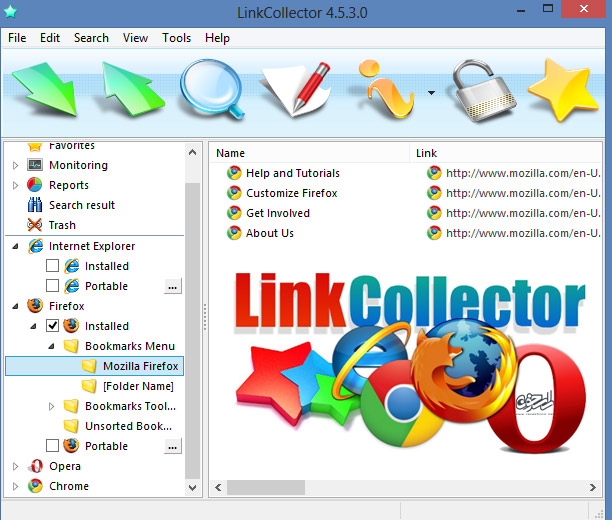Select the Help and Tutorials bookmark

(293, 173)
